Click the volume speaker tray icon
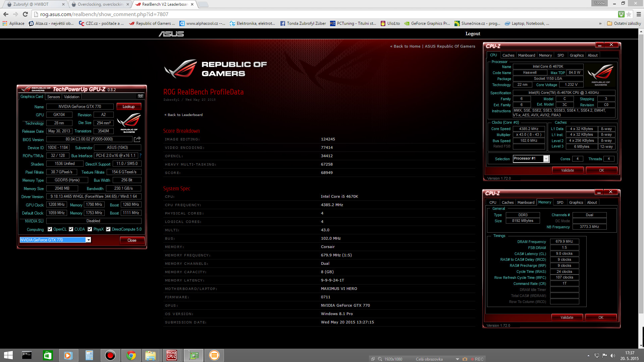Viewport: 644px width, 362px height. pos(613,356)
